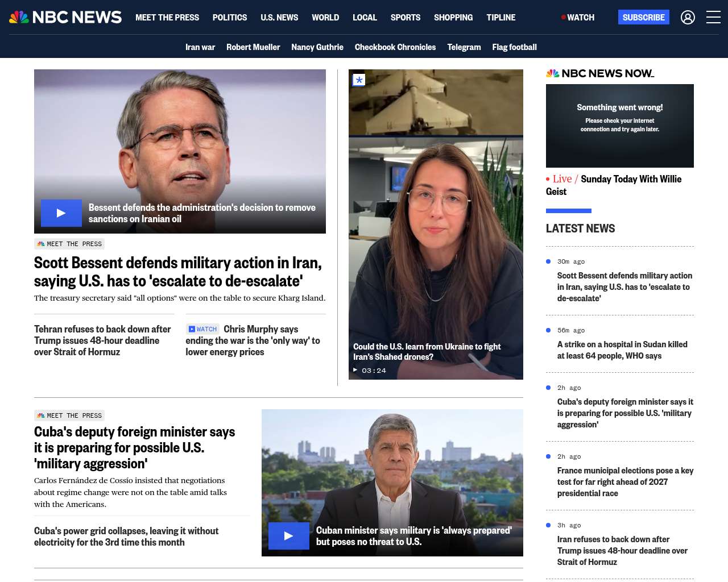Click the Latest News heading
The height and width of the screenshot is (582, 728).
click(x=580, y=228)
